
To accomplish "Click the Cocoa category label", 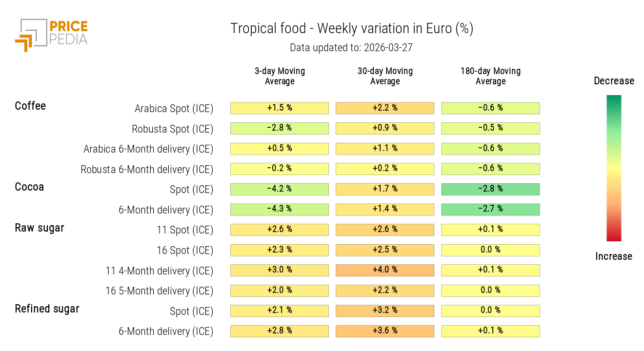I will pos(29,187).
